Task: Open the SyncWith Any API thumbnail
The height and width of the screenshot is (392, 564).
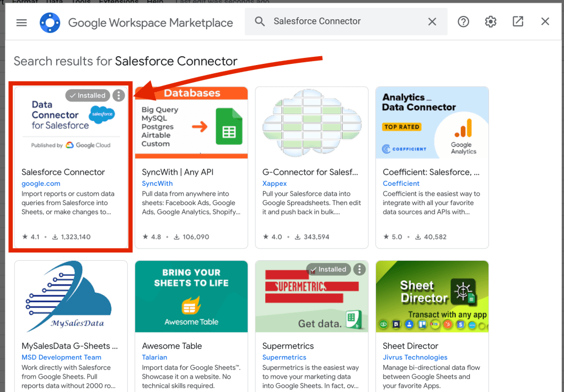Action: [191, 122]
